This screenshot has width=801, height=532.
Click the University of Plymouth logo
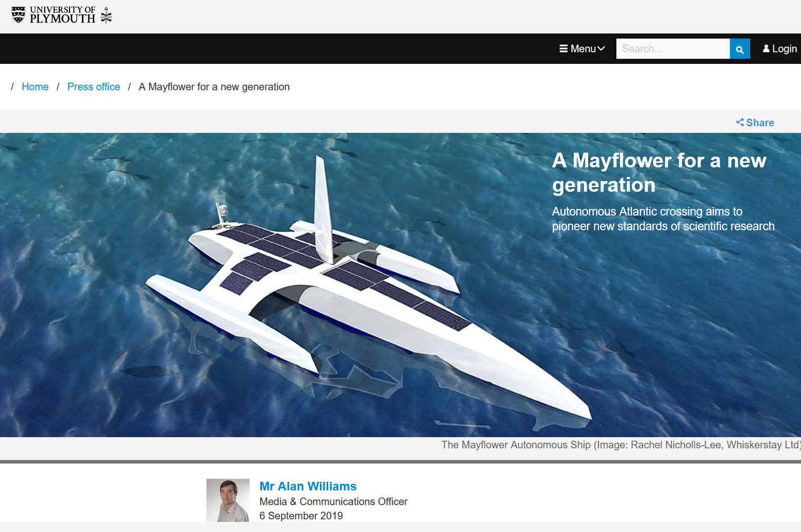(x=61, y=15)
